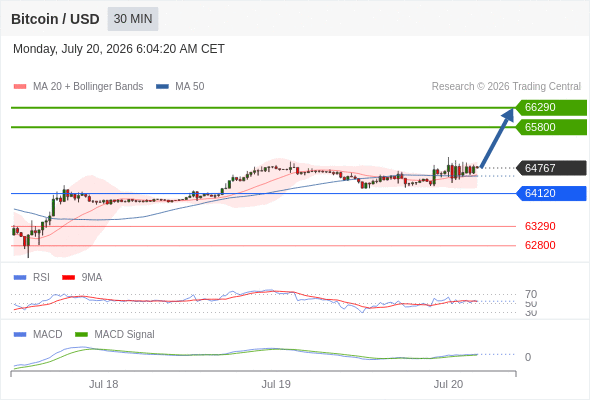This screenshot has height=400, width=590.
Task: Click the blue upward forecast arrow
Action: [497, 138]
